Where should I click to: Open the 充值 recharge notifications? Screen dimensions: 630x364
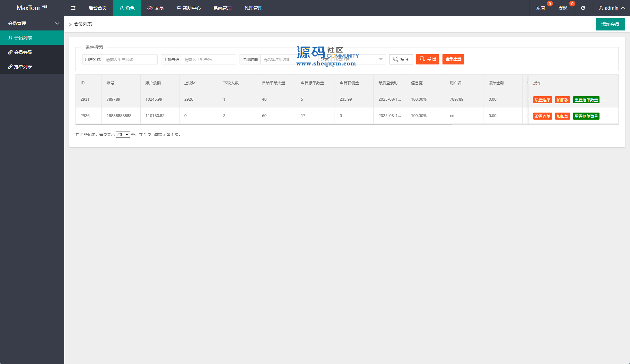click(x=540, y=8)
